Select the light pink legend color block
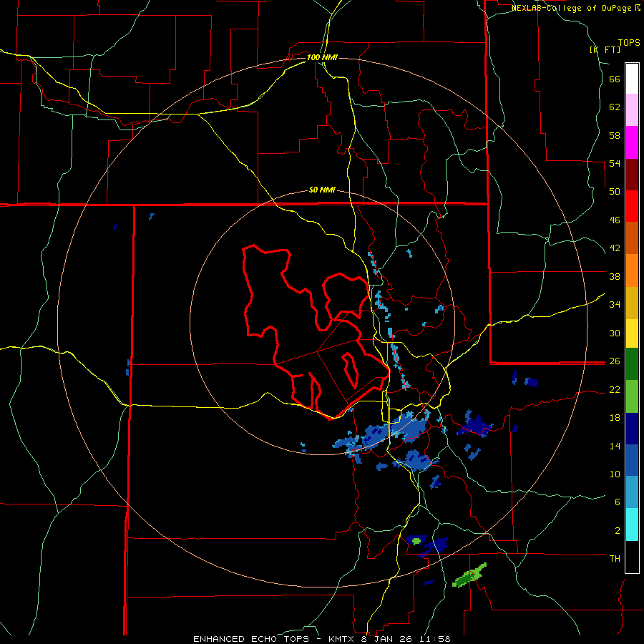This screenshot has width=644, height=644. 632,110
